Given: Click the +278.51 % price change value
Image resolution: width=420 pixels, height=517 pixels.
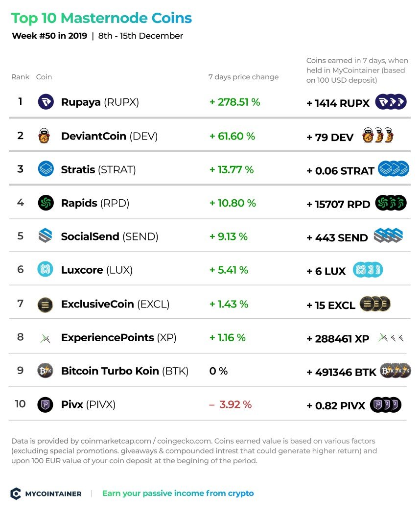Looking at the screenshot, I should (235, 102).
